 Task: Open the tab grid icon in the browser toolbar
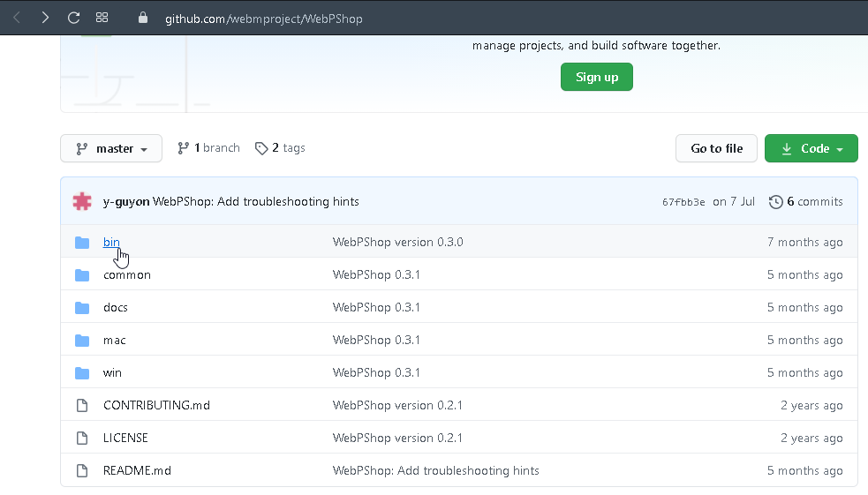[102, 18]
